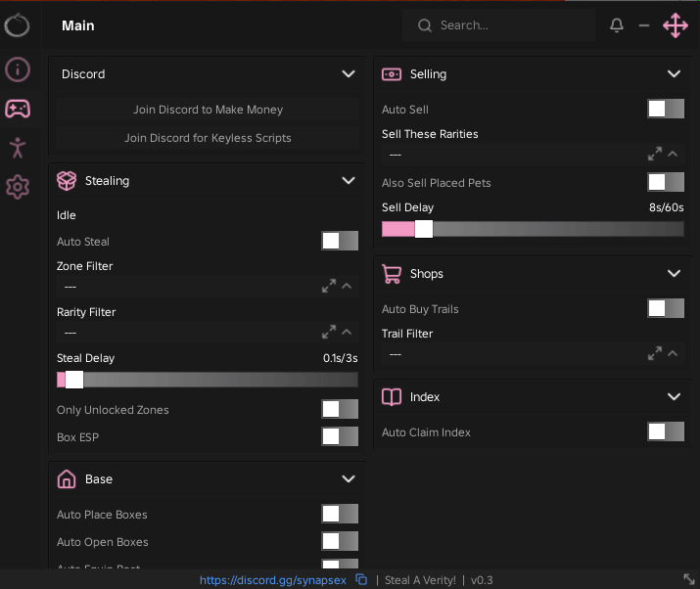This screenshot has height=589, width=700.
Task: Click the Idle status text
Action: point(66,215)
